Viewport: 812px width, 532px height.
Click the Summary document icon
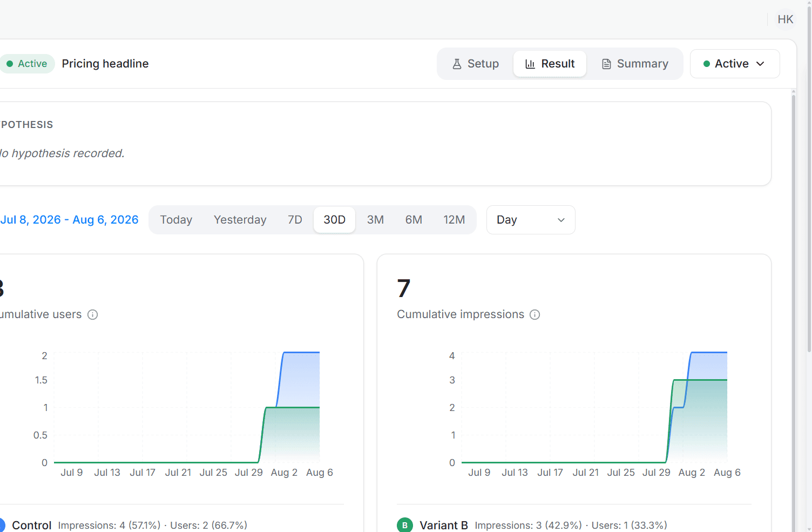tap(606, 64)
